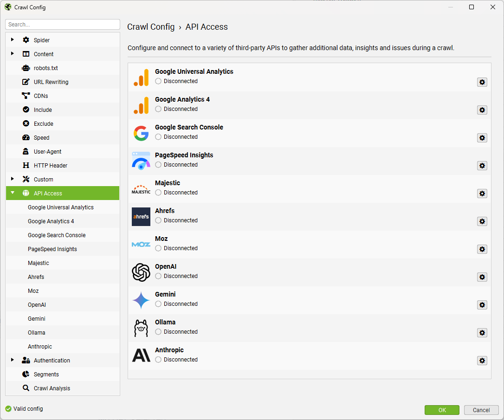Select Google Search Console sub-item in sidebar
This screenshot has width=504, height=420.
click(x=63, y=235)
